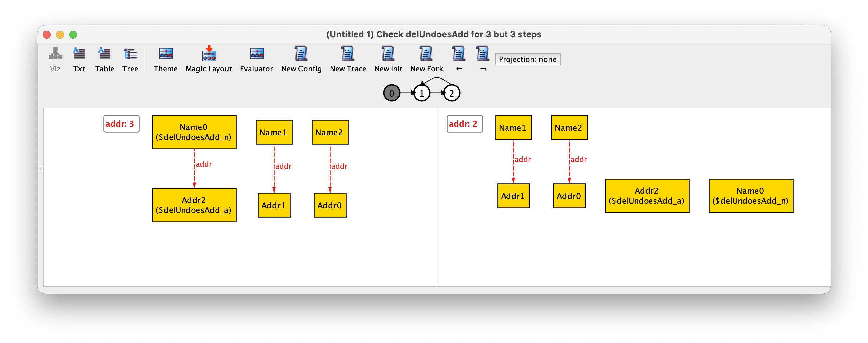
Task: Click the 'addr: 2' label box
Action: coord(464,124)
